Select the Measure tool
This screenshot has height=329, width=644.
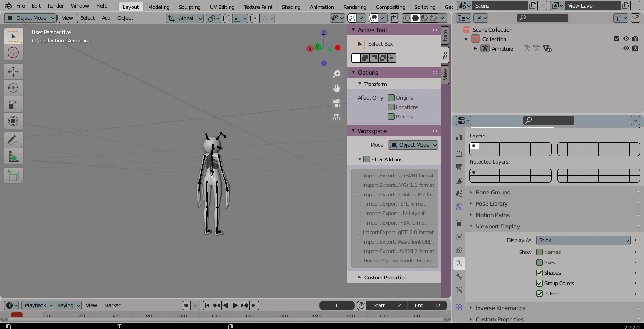(x=13, y=157)
